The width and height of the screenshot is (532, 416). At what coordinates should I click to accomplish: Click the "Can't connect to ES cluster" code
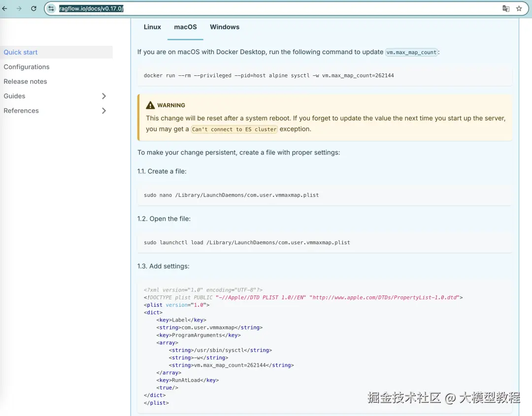[x=234, y=129]
